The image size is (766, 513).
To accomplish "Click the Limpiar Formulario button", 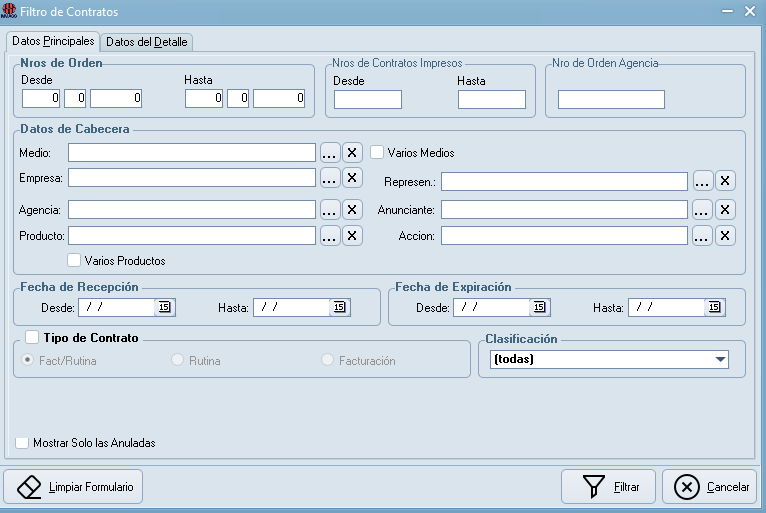I will 73,487.
